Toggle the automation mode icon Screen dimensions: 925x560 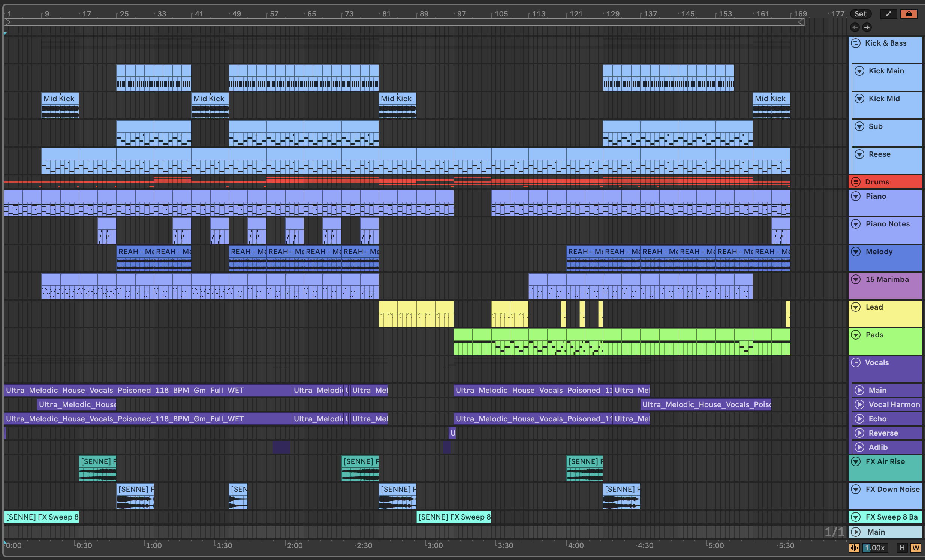888,14
